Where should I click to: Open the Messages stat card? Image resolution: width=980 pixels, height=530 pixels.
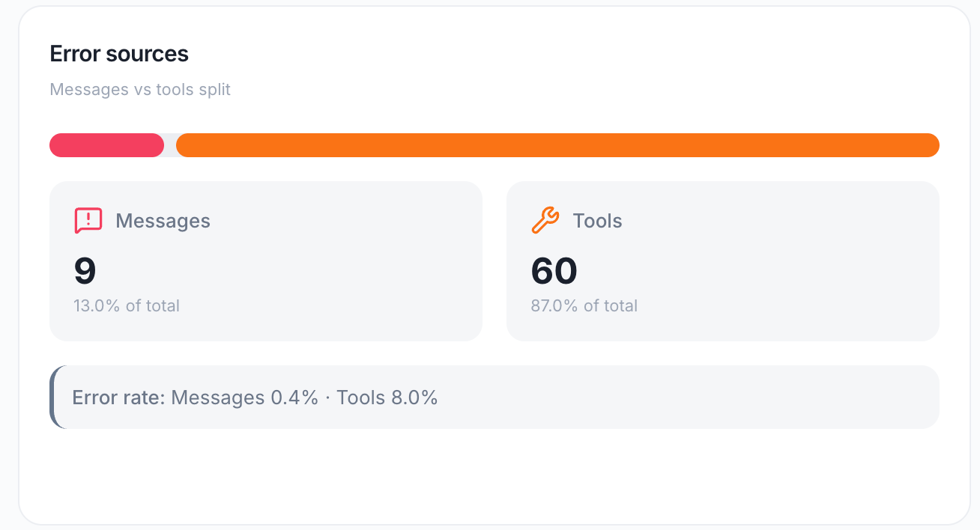pyautogui.click(x=266, y=261)
